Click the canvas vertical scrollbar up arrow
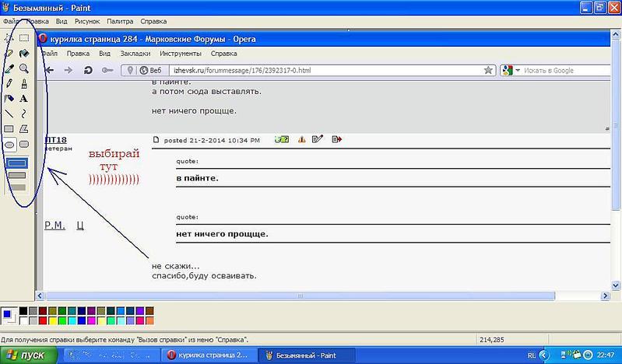 point(616,35)
